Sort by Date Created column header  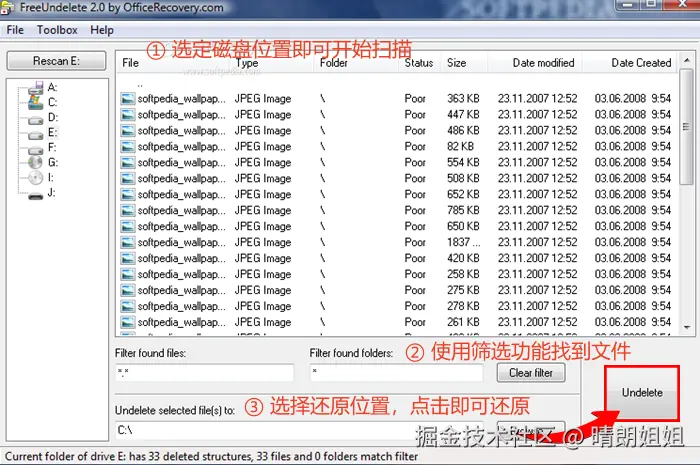629,63
